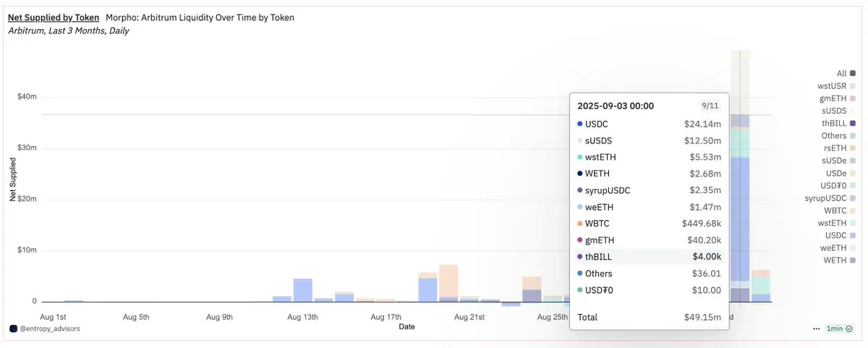Click the 1min refresh status badge
The height and width of the screenshot is (348, 868).
click(x=841, y=328)
